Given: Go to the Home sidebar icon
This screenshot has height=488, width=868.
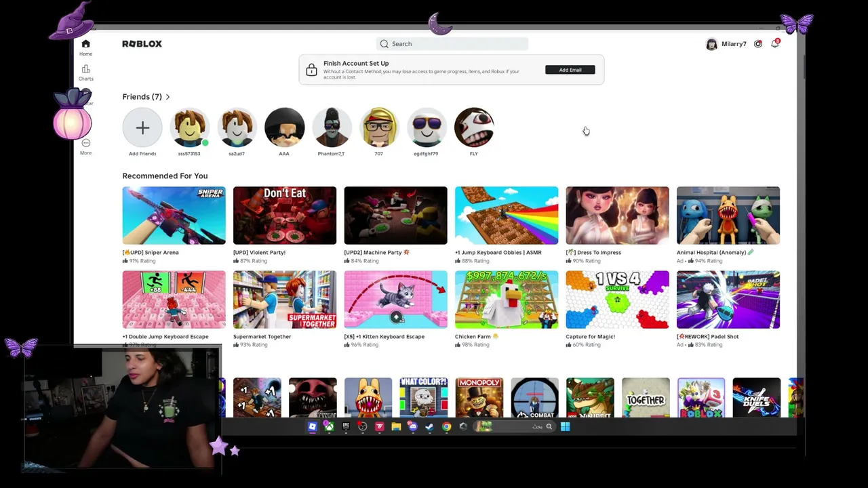Looking at the screenshot, I should coord(85,45).
